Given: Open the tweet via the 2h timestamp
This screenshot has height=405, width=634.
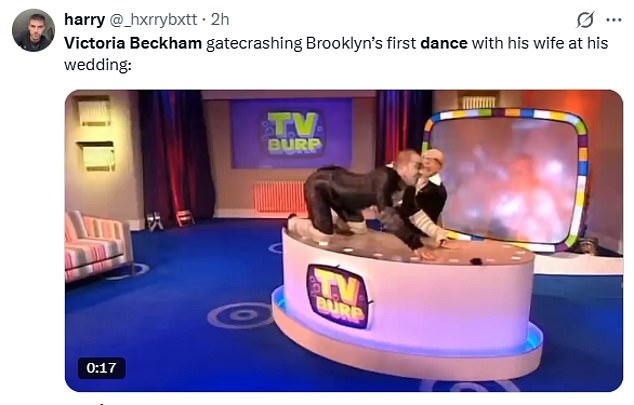Looking at the screenshot, I should click(x=220, y=19).
